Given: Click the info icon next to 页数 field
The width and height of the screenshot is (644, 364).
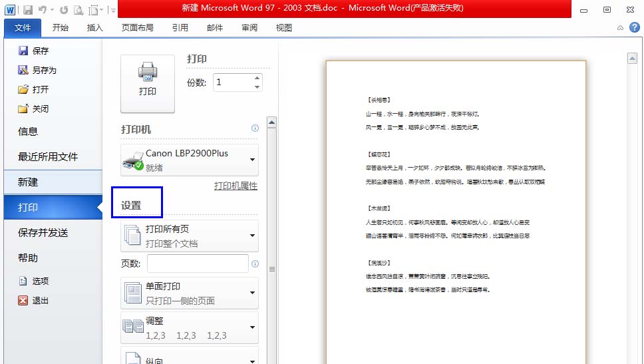Looking at the screenshot, I should (255, 264).
